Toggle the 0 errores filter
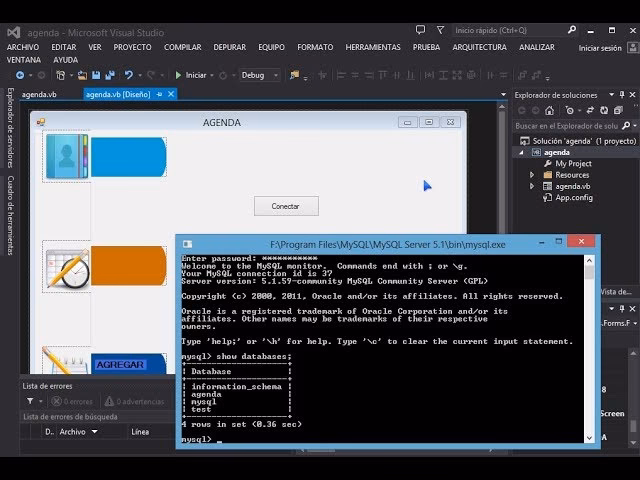 click(x=72, y=402)
